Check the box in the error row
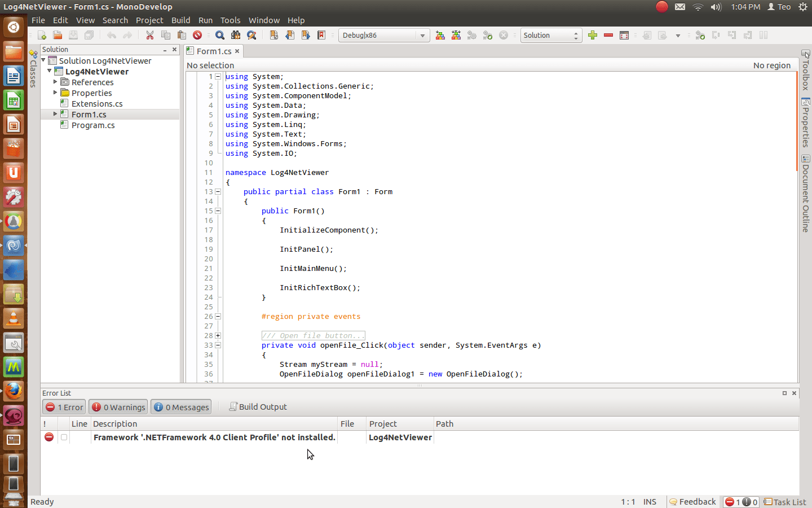812x508 pixels. click(64, 437)
